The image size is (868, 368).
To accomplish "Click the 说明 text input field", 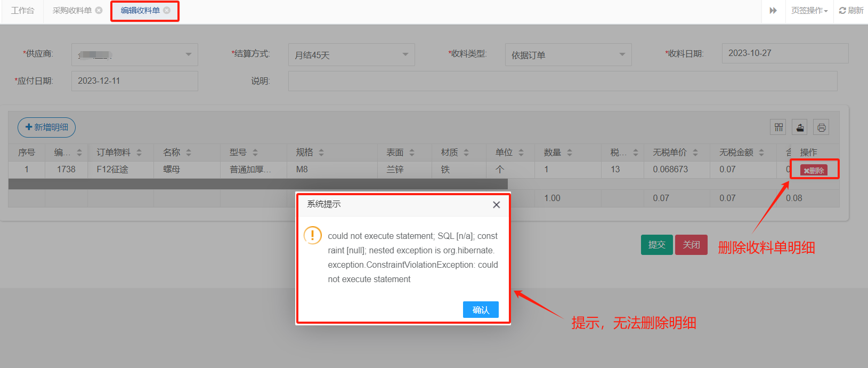I will pyautogui.click(x=562, y=81).
